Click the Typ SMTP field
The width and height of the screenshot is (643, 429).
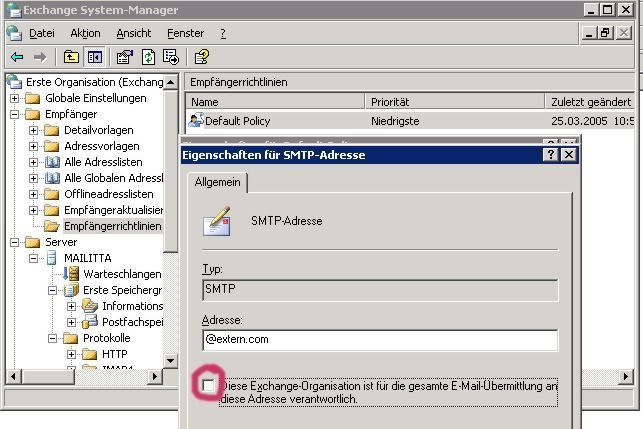coord(380,290)
